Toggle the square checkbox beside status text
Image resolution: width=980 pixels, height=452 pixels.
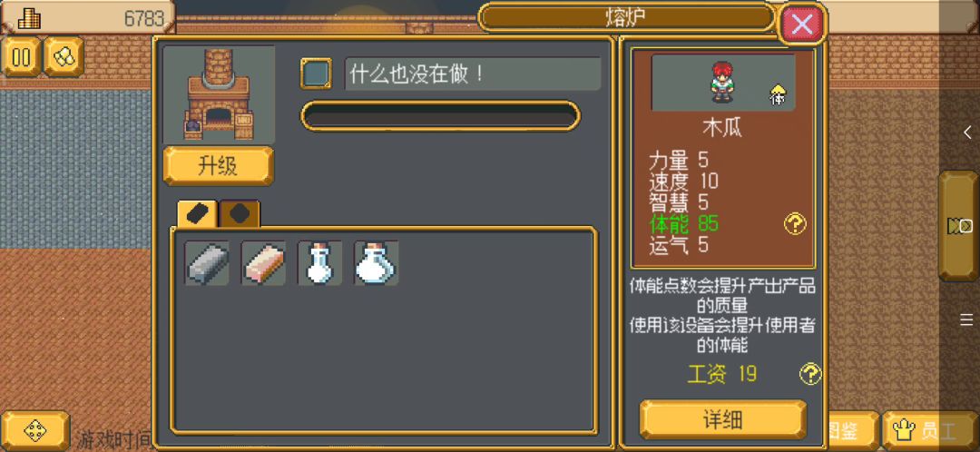(317, 74)
